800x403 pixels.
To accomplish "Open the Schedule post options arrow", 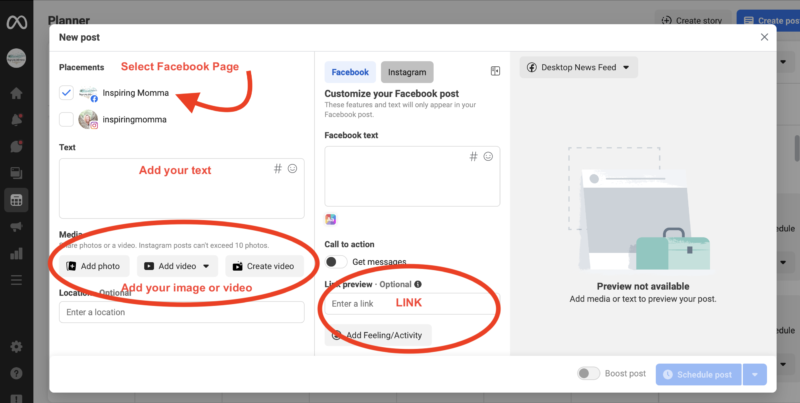I will (755, 374).
